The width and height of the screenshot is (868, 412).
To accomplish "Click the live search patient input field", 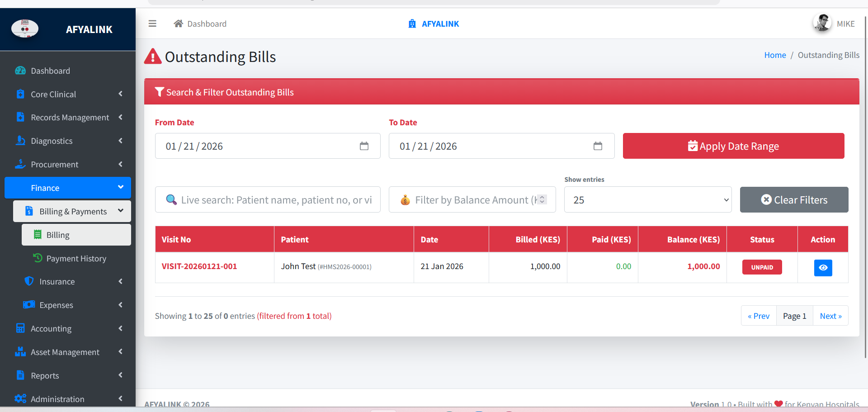I will click(x=276, y=200).
